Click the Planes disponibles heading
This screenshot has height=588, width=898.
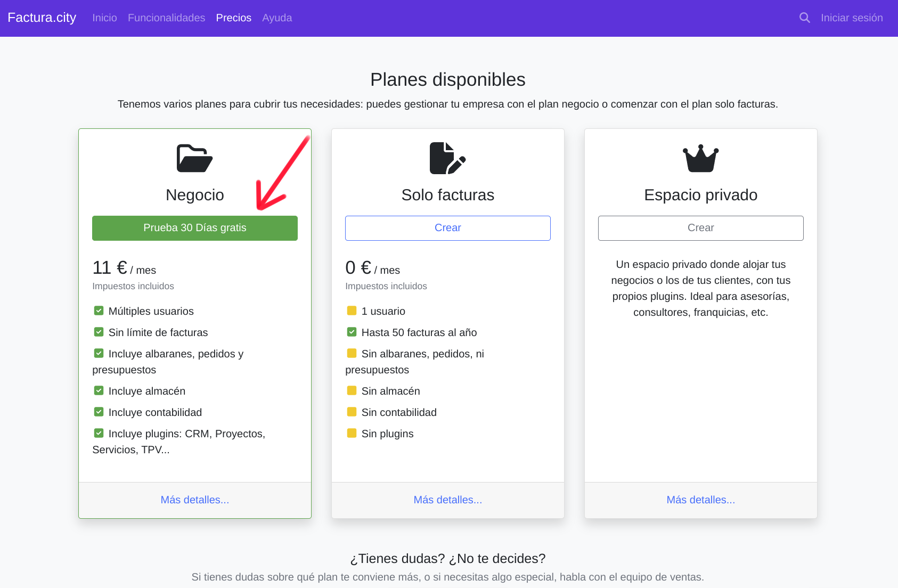448,79
